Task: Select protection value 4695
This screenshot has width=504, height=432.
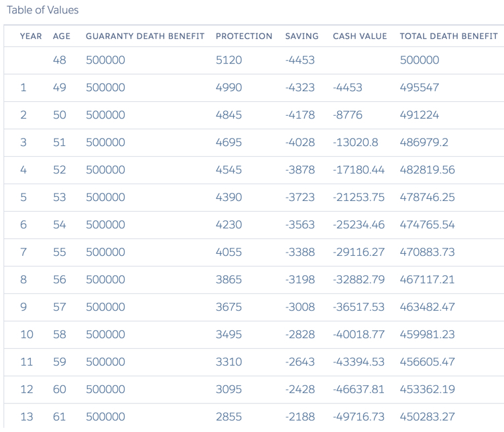Action: coord(229,142)
